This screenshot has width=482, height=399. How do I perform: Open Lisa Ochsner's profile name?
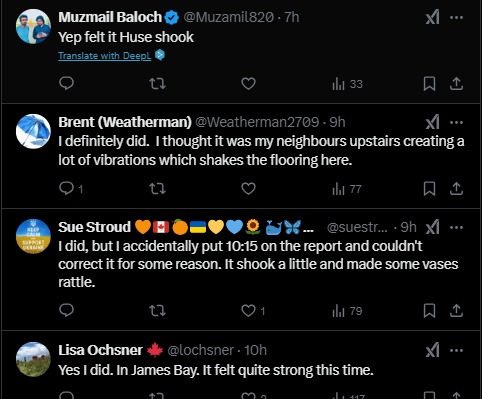[x=100, y=350]
